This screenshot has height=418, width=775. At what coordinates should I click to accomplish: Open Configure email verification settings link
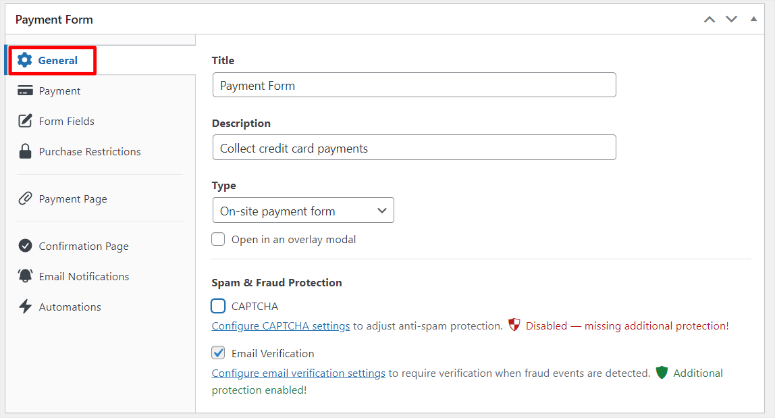(299, 373)
